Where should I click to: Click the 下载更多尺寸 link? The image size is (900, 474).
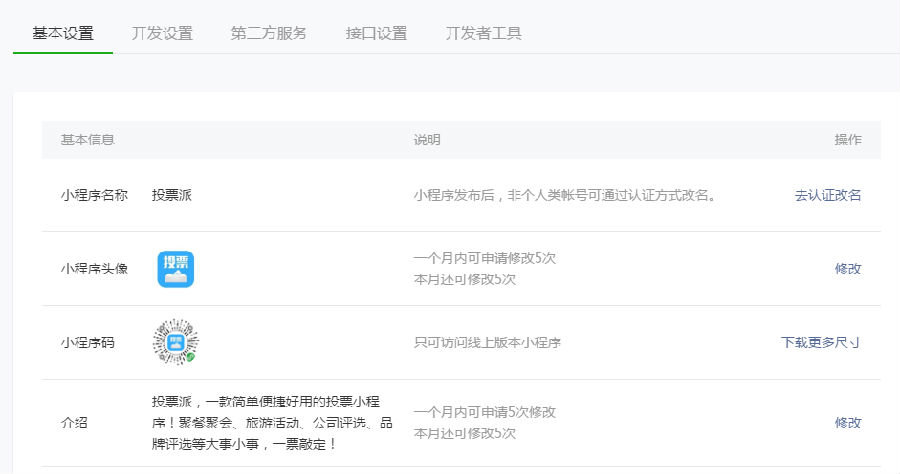click(820, 342)
